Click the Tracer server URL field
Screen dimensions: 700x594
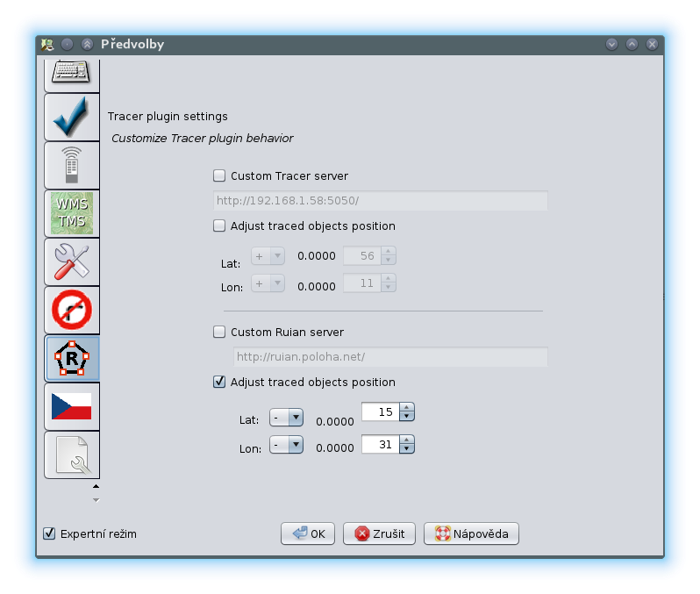click(x=381, y=201)
